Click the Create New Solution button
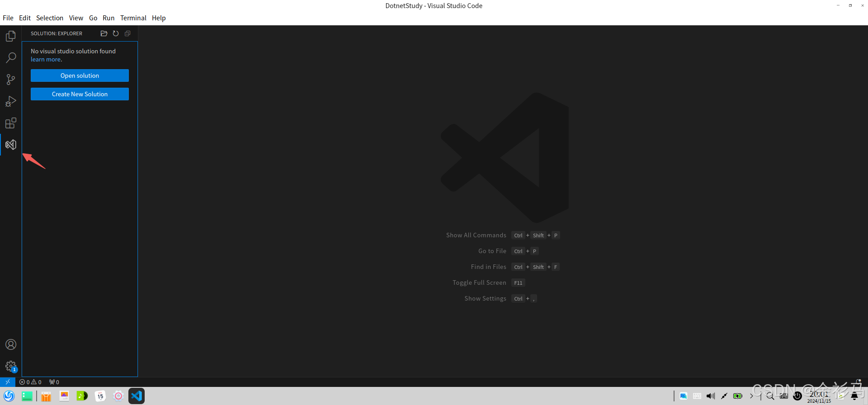The height and width of the screenshot is (405, 868). coord(80,94)
